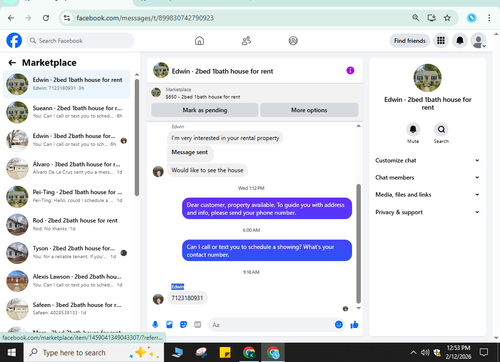The height and width of the screenshot is (362, 500).
Task: Bookmark this page star icon
Action: (447, 18)
